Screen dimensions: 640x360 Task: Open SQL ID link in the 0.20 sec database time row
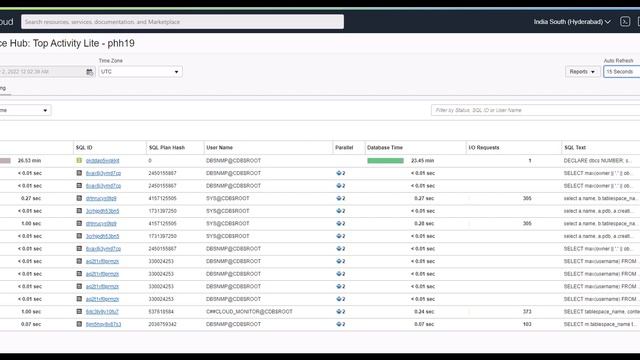pos(101,224)
